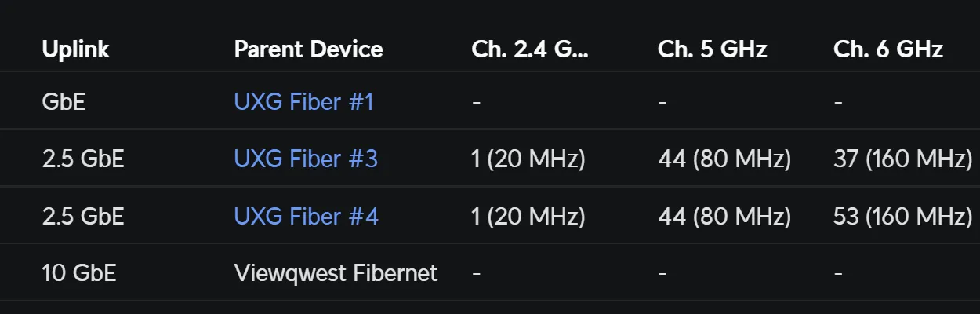Click 44 (80 MHz) in the UXG Fiber #4 row
The image size is (980, 314).
pos(724,216)
